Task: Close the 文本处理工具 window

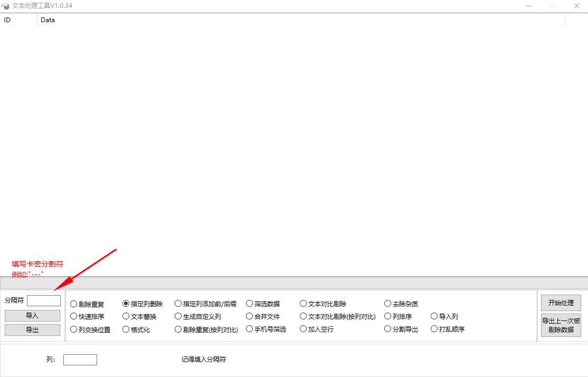Action: coord(577,6)
